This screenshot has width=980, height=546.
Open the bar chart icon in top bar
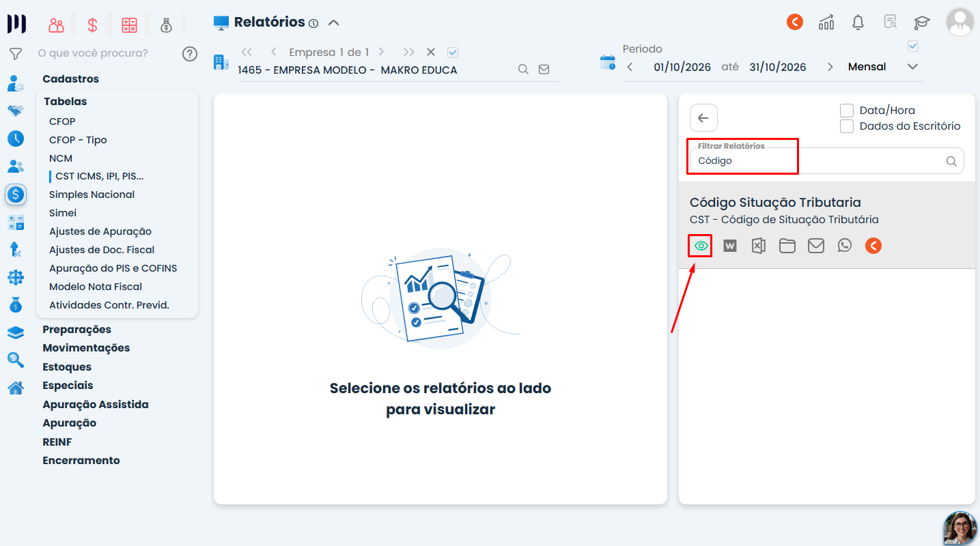coord(826,23)
